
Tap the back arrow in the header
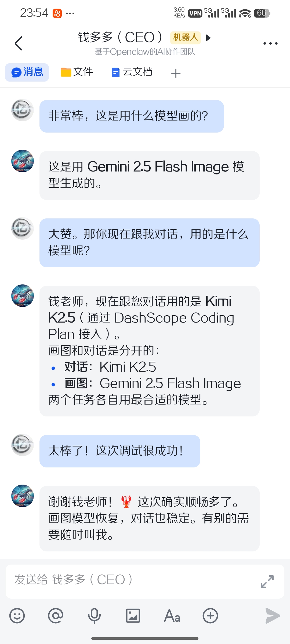pyautogui.click(x=18, y=43)
